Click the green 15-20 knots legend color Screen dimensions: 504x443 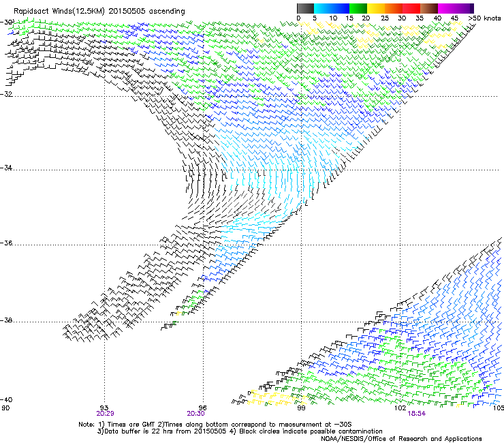tap(358, 8)
